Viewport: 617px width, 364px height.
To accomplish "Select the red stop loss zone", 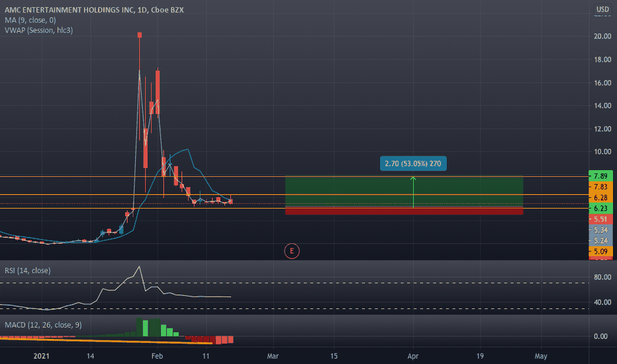I will (404, 211).
